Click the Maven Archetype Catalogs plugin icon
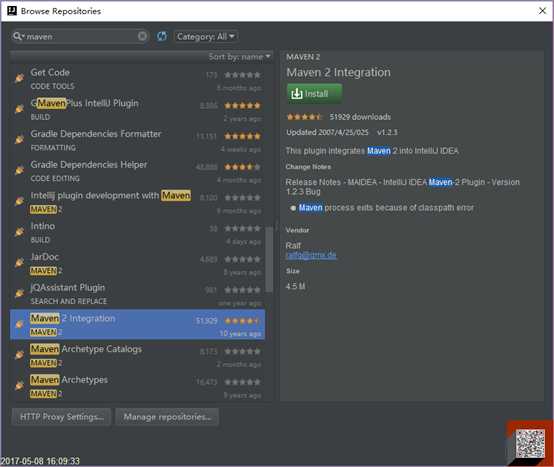This screenshot has height=467, width=554. point(19,355)
